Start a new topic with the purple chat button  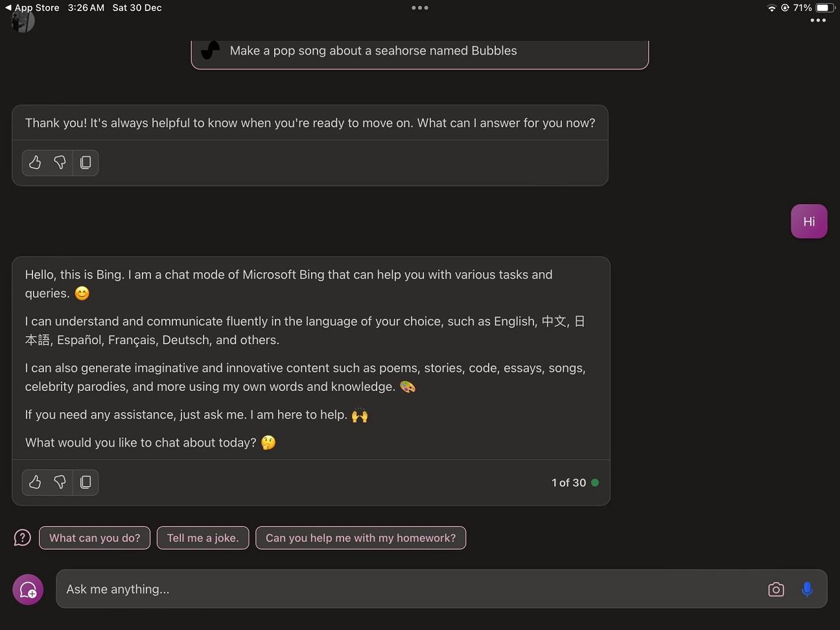pyautogui.click(x=28, y=589)
